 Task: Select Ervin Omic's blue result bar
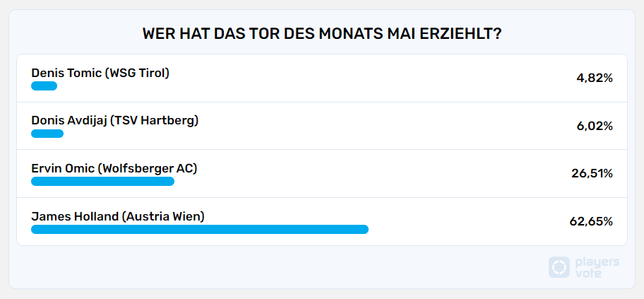(x=102, y=182)
